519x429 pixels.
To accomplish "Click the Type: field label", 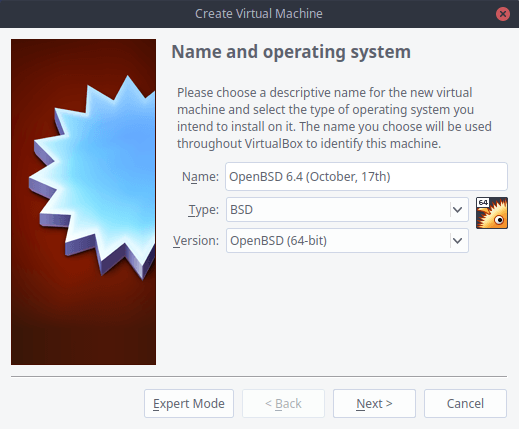I will pyautogui.click(x=204, y=210).
